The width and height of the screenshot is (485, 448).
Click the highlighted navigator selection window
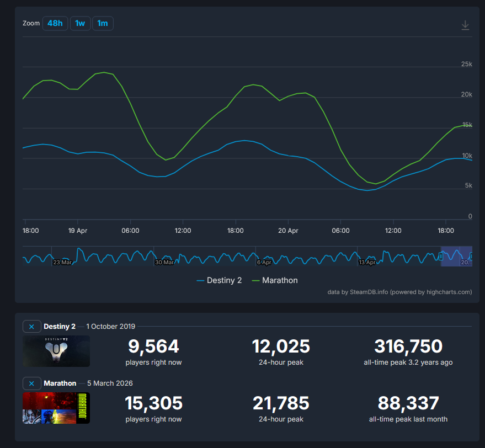(x=456, y=256)
